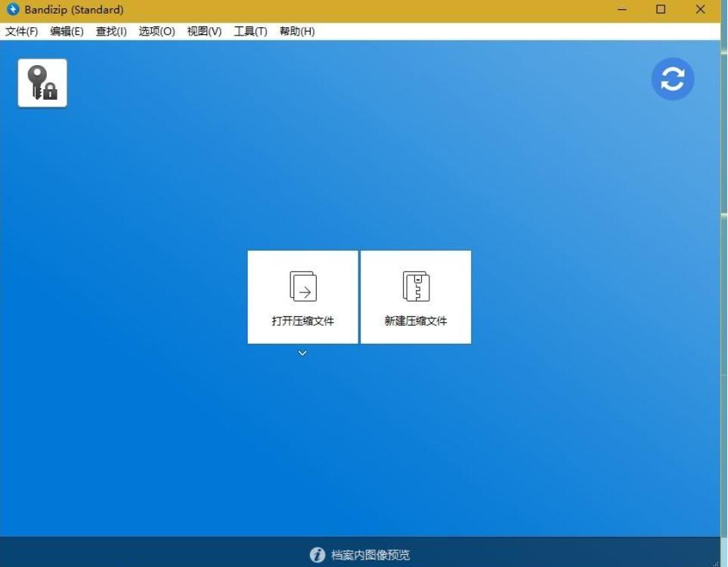
Task: Click the blue refresh icon
Action: point(672,79)
